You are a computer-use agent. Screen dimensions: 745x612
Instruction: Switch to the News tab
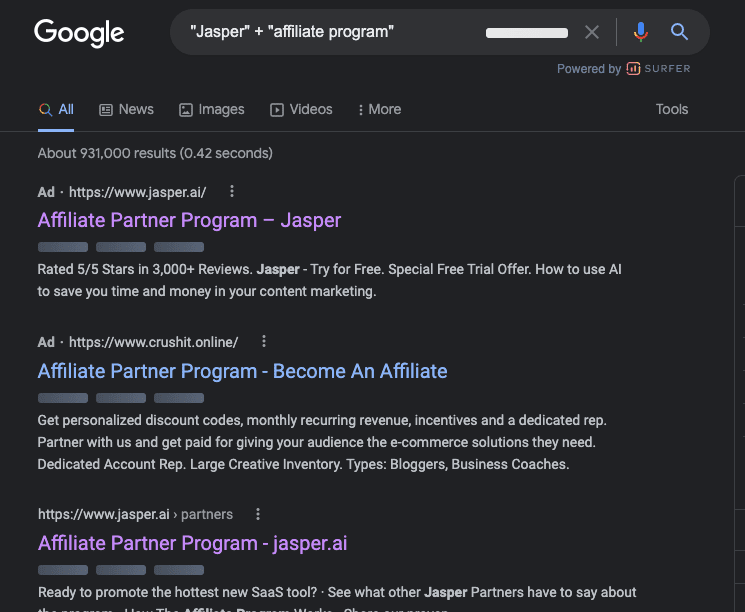(x=126, y=109)
